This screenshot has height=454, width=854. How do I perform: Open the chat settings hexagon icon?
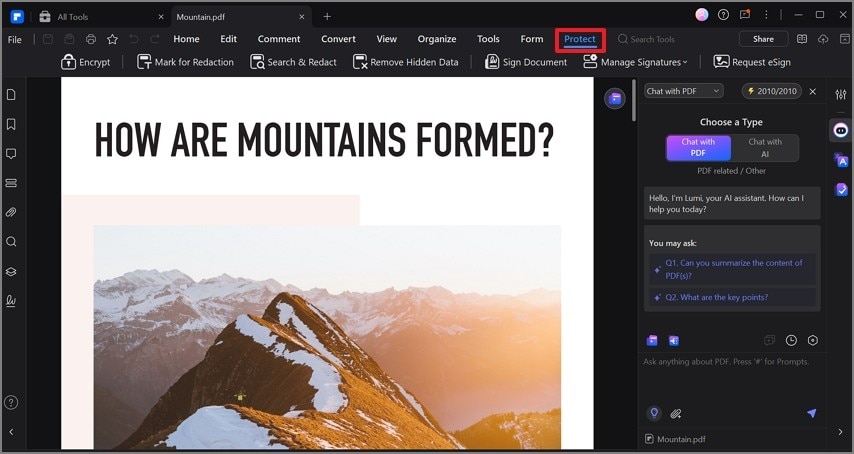coord(813,341)
